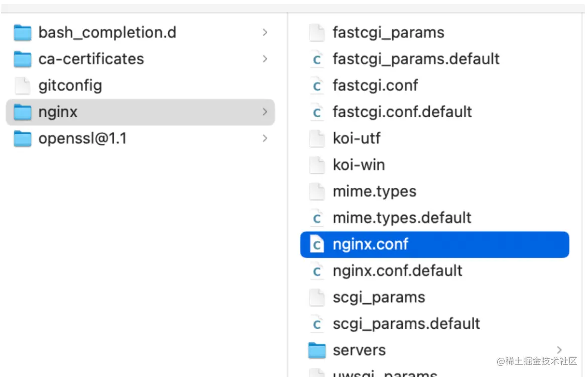Viewport: 588px width, 377px height.
Task: Select the scgi_params.default file name
Action: tap(406, 324)
